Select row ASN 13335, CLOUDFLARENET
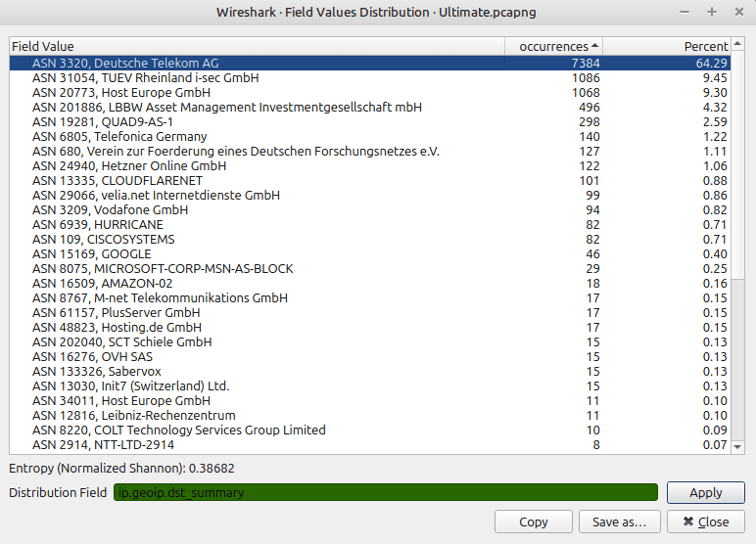The image size is (756, 544). click(370, 181)
